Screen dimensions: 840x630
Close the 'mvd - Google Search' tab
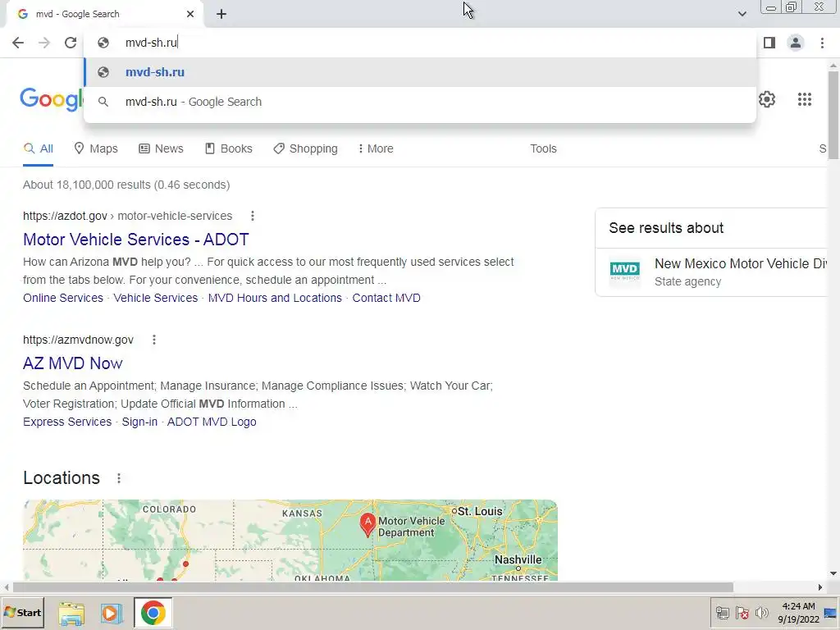tap(190, 14)
